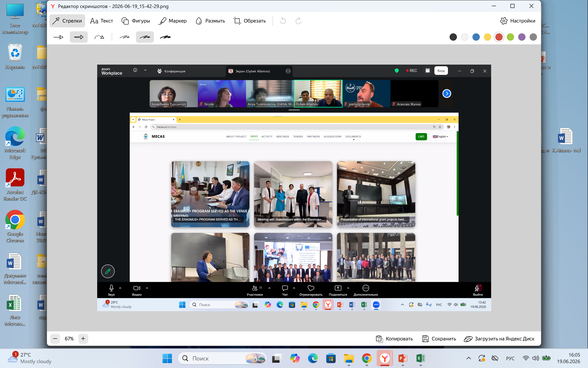The image size is (588, 368).
Task: Switch to the Текст tool
Action: (x=101, y=21)
